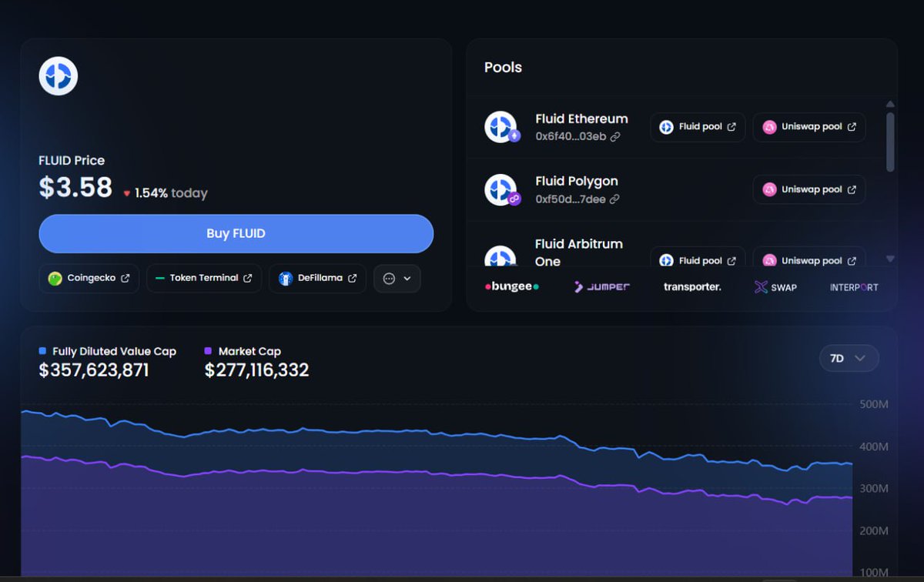Screen dimensions: 924x582
Task: Click the Fluid Polygon pool name
Action: pyautogui.click(x=577, y=181)
